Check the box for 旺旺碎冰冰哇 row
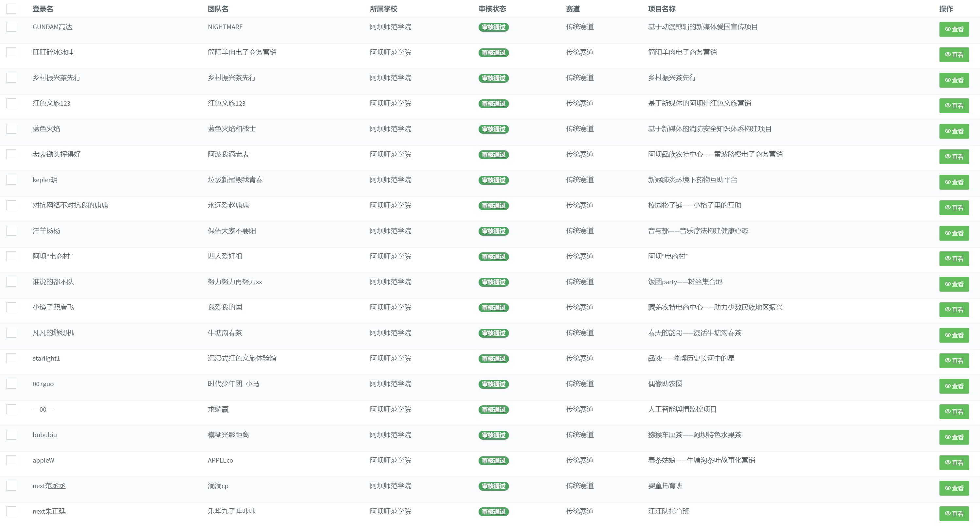The height and width of the screenshot is (526, 980). (11, 52)
